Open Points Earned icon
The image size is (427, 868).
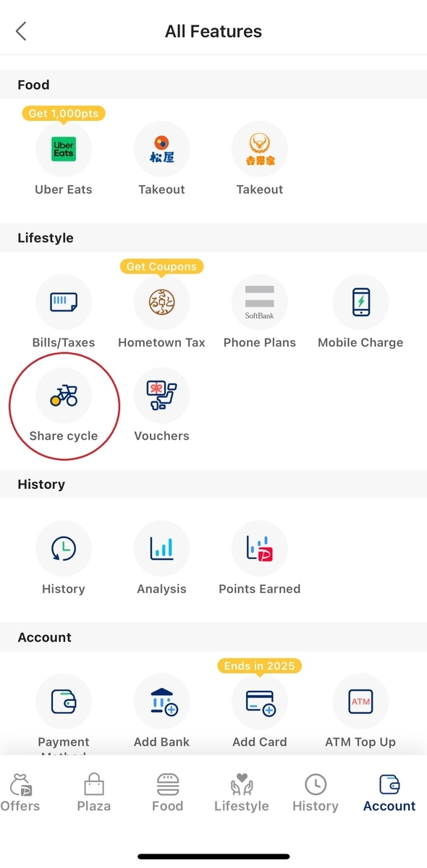pyautogui.click(x=260, y=549)
